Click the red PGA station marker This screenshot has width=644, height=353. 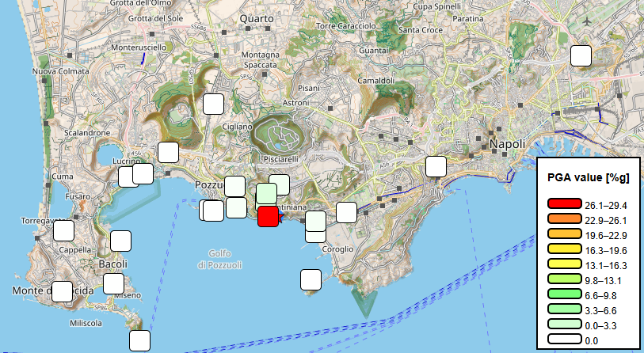coord(269,216)
